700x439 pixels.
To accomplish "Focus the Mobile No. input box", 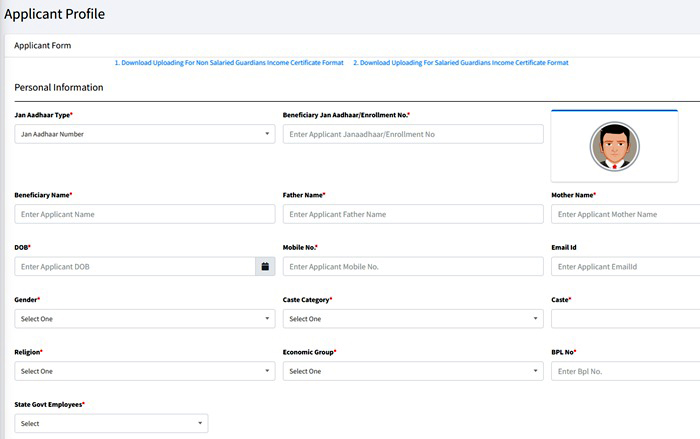I will pyautogui.click(x=413, y=267).
